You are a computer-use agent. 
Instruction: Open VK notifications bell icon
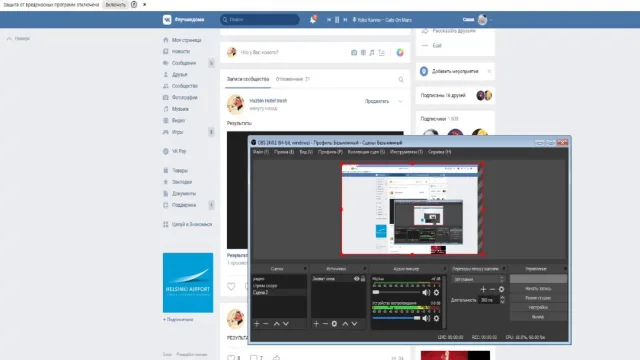[x=313, y=20]
